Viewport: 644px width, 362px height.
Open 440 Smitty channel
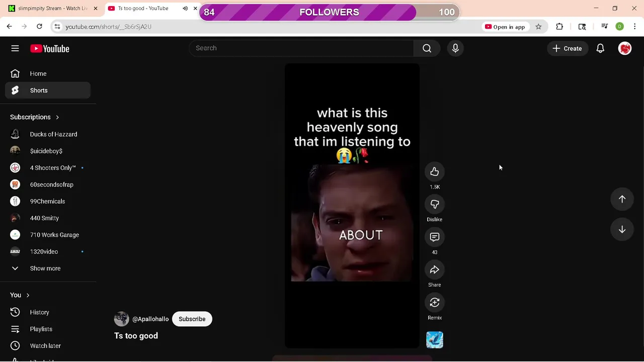coord(48,218)
